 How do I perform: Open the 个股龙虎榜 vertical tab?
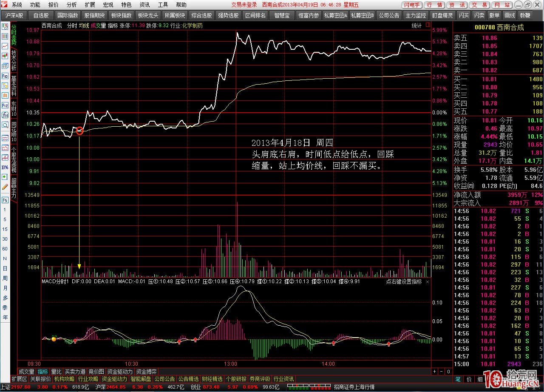14,160
